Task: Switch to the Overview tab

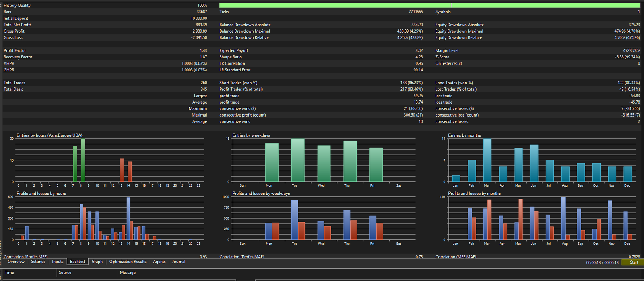Action: (x=16, y=262)
